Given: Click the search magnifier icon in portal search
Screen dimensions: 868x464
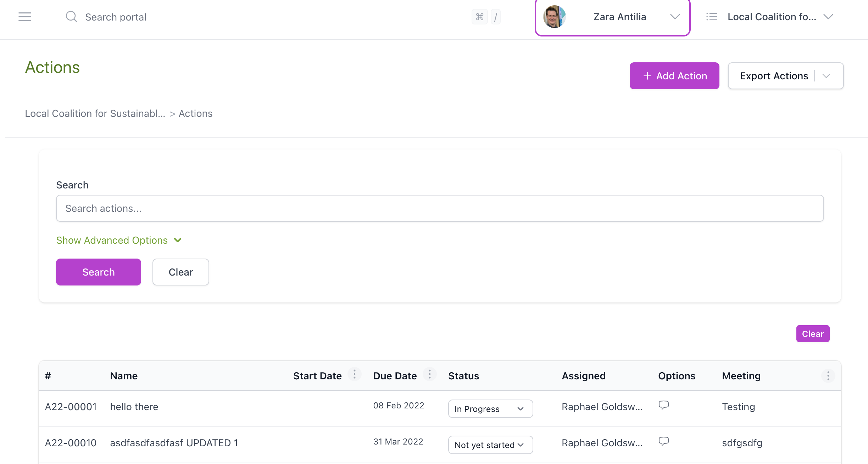Looking at the screenshot, I should [71, 16].
